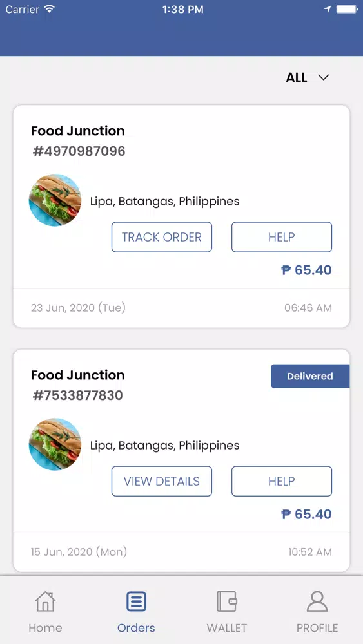Open the Profile person icon
Screen dimensions: 363x644
tap(317, 601)
